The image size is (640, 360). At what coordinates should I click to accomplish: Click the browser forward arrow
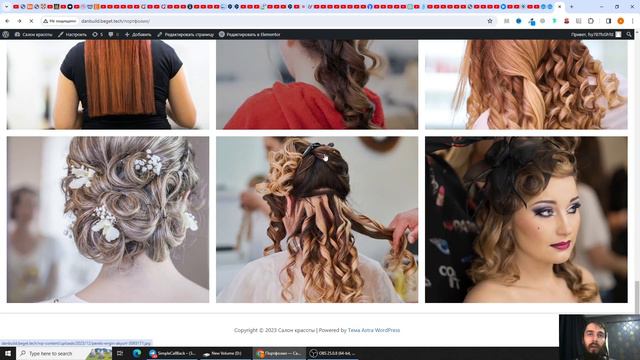pyautogui.click(x=19, y=21)
